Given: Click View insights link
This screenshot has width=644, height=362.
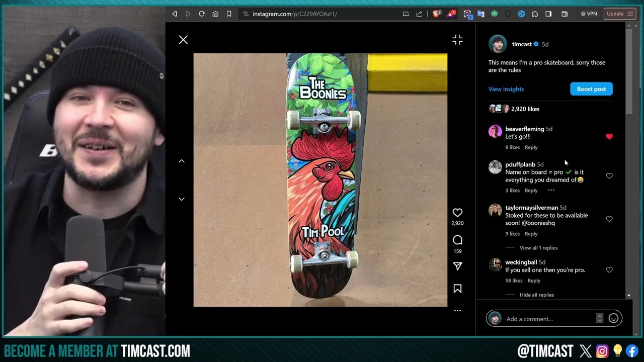Looking at the screenshot, I should pyautogui.click(x=506, y=89).
